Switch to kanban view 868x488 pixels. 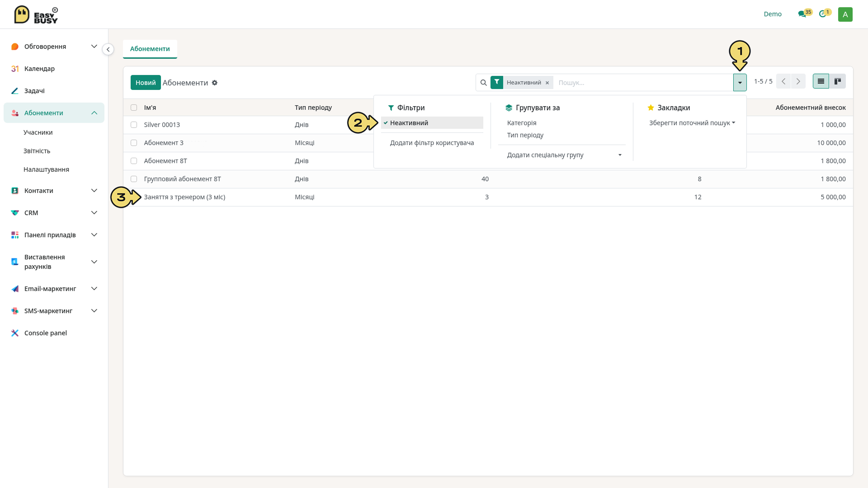click(x=838, y=81)
